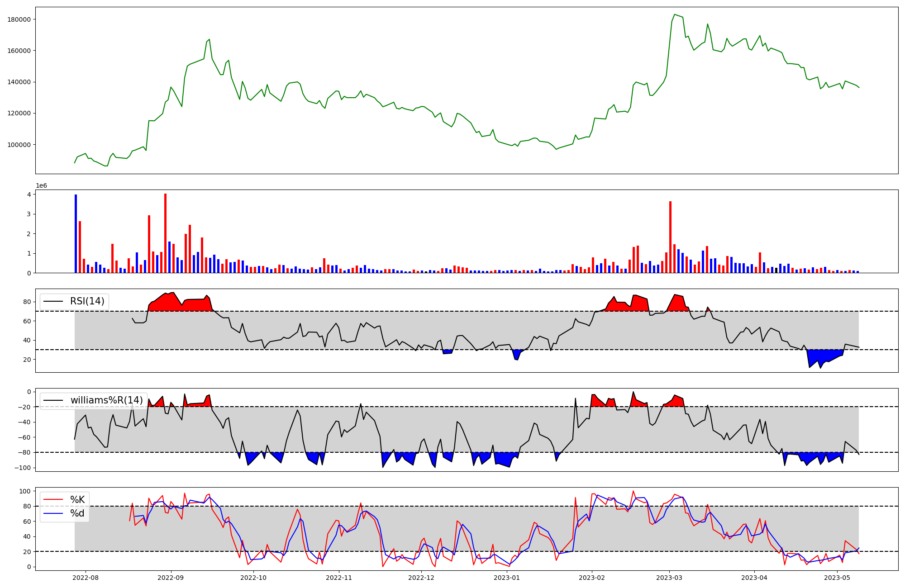Select the %d legend entry text
This screenshot has width=905, height=588.
tap(77, 513)
